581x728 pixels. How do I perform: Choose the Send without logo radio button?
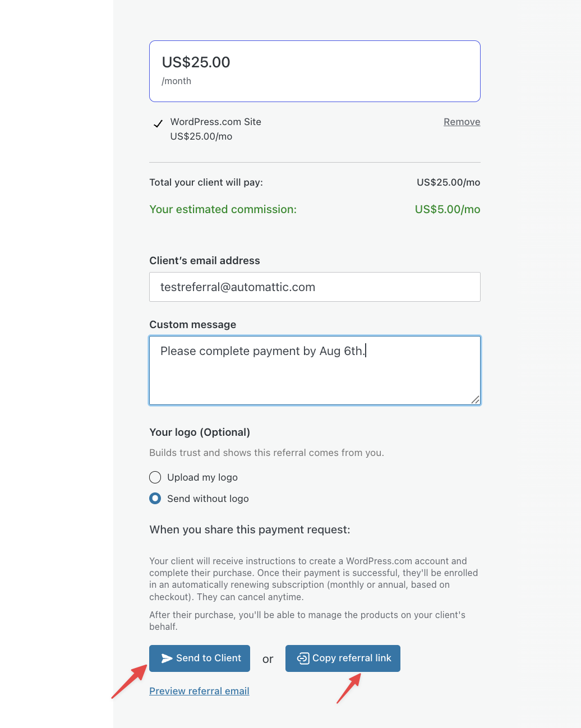point(155,499)
